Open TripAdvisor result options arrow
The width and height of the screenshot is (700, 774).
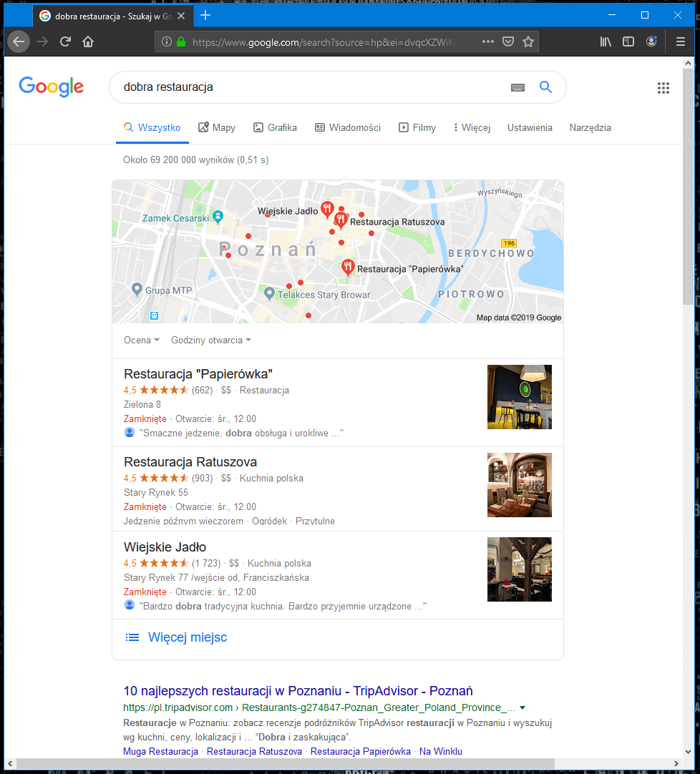[x=522, y=708]
